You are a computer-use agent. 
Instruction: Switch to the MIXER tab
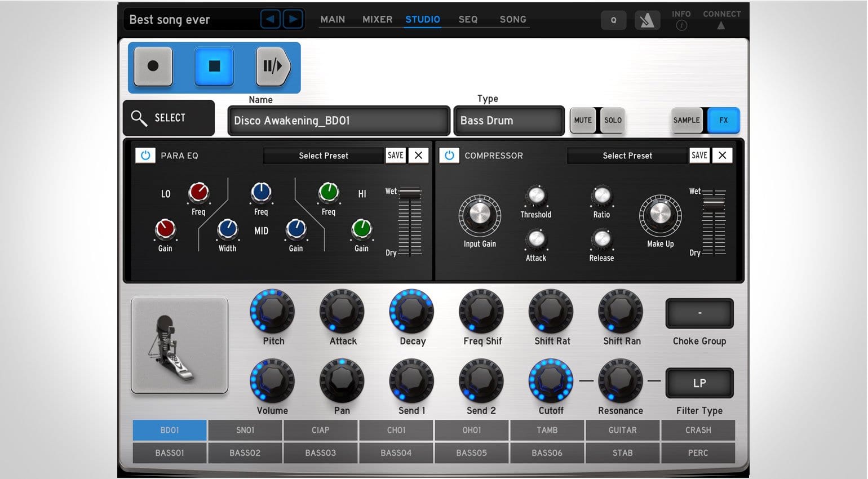click(377, 19)
